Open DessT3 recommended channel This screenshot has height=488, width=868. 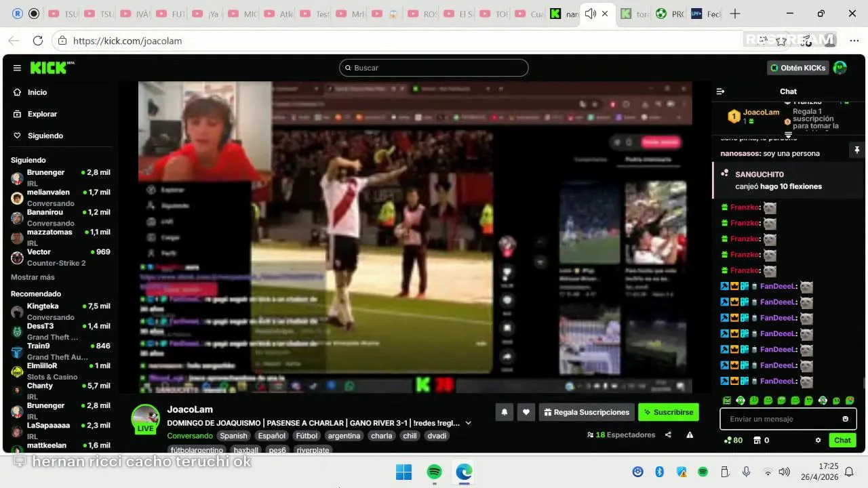pos(61,331)
